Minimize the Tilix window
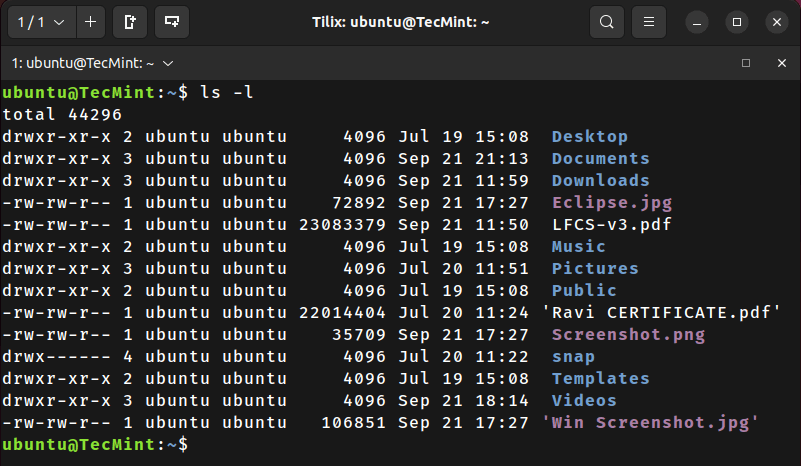Screen dimensions: 801x466 pos(697,22)
